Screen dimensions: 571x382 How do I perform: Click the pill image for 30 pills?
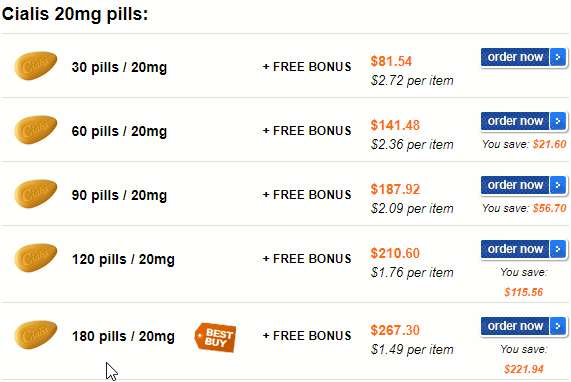(x=36, y=66)
